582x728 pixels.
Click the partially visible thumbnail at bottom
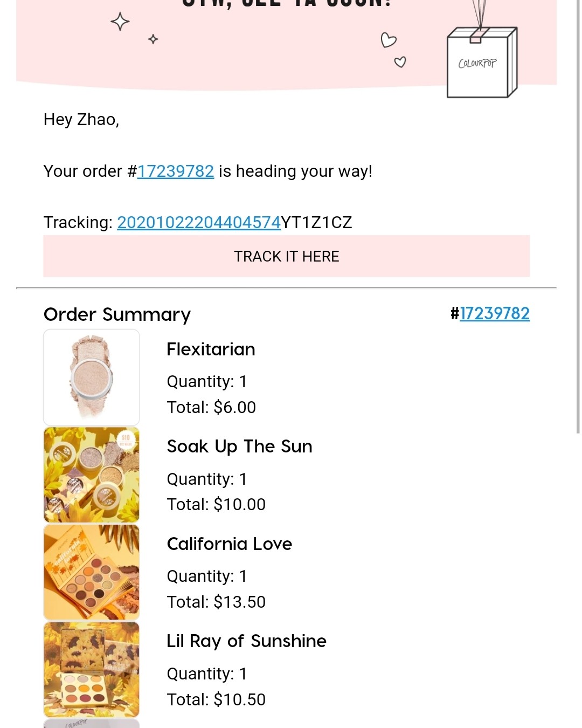92,723
